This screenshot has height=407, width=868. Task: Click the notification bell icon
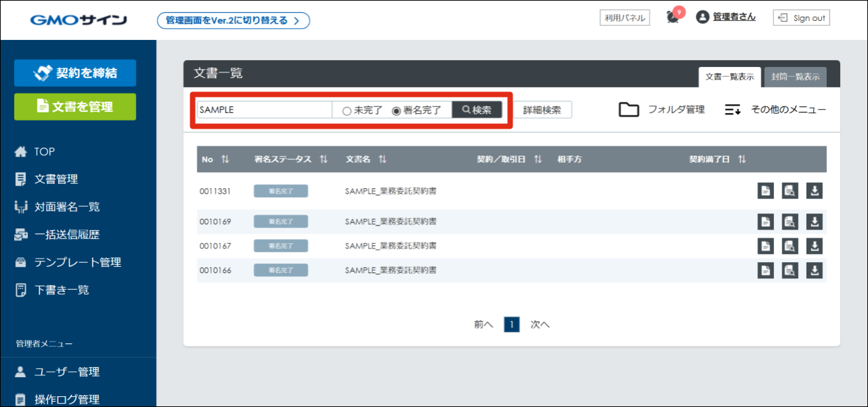click(672, 18)
